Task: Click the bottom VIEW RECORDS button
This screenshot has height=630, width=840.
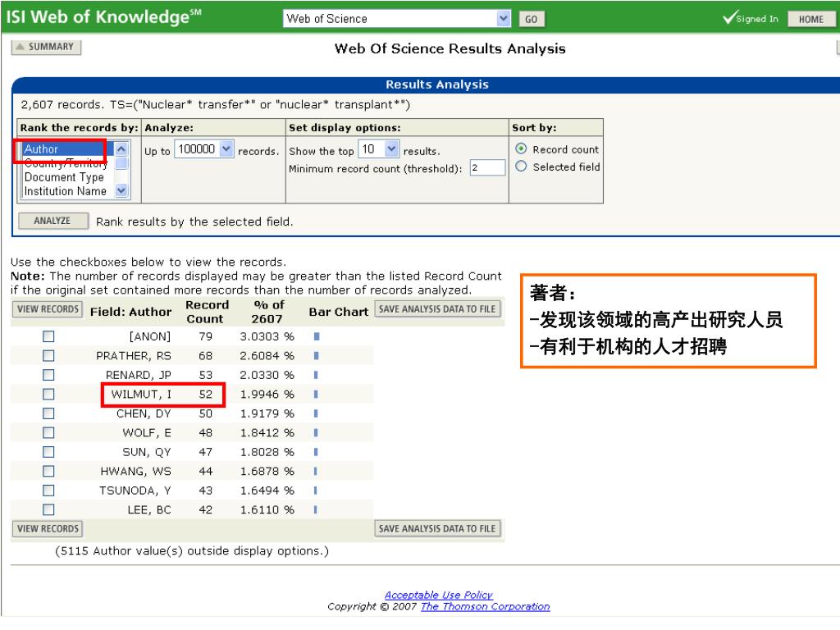Action: click(x=48, y=529)
